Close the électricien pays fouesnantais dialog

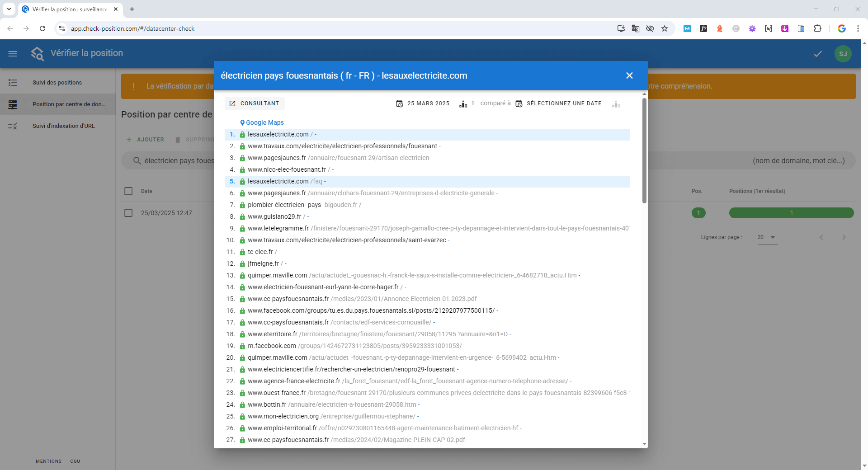[x=629, y=75]
